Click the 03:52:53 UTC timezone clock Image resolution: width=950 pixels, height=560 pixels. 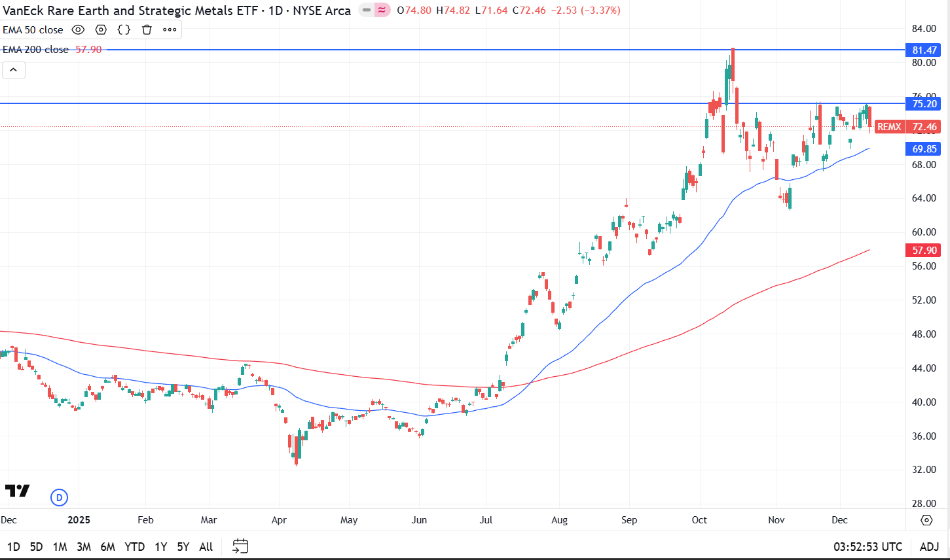tap(868, 547)
